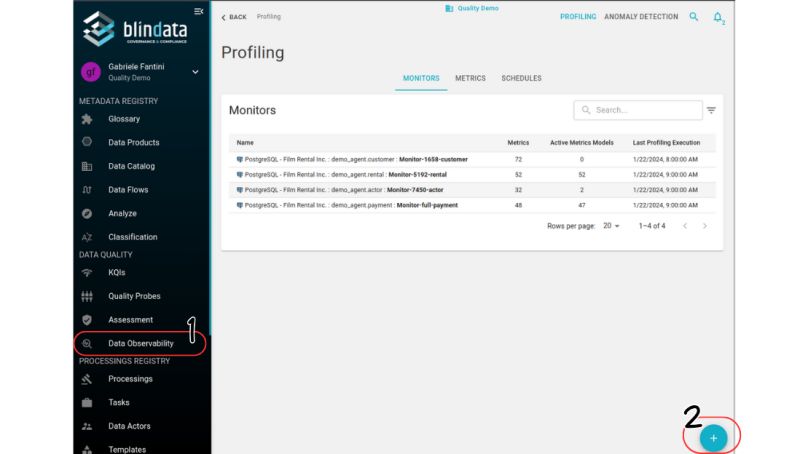Viewport: 800px width, 454px height.
Task: Collapse the sidebar menu icon
Action: click(x=198, y=11)
